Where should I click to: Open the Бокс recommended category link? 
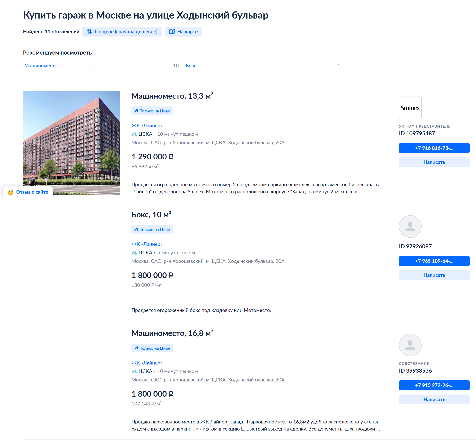click(191, 65)
